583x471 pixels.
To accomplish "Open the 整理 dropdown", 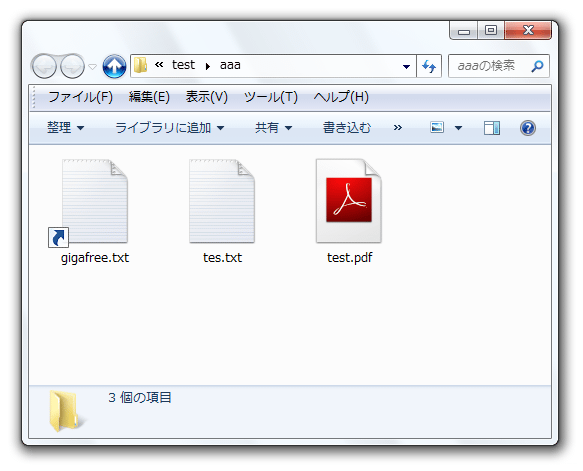I will point(65,128).
